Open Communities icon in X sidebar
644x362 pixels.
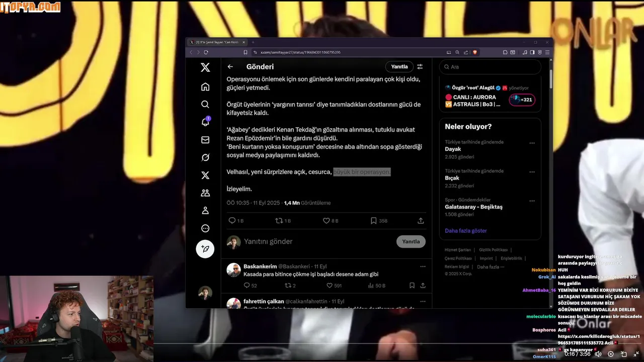205,193
